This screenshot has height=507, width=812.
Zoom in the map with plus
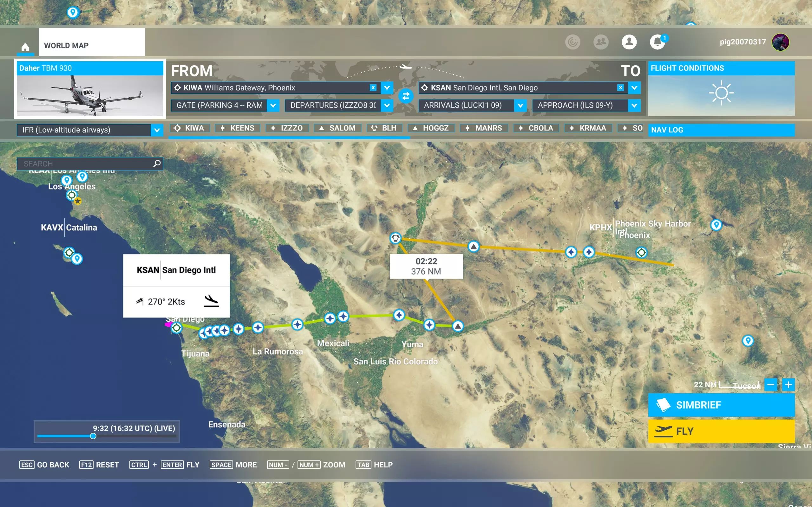[x=788, y=385]
